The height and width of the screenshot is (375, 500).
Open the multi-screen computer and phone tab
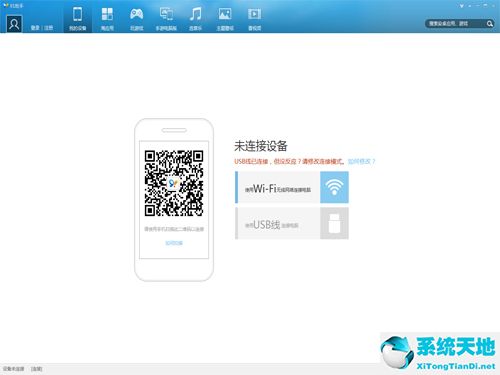(166, 19)
